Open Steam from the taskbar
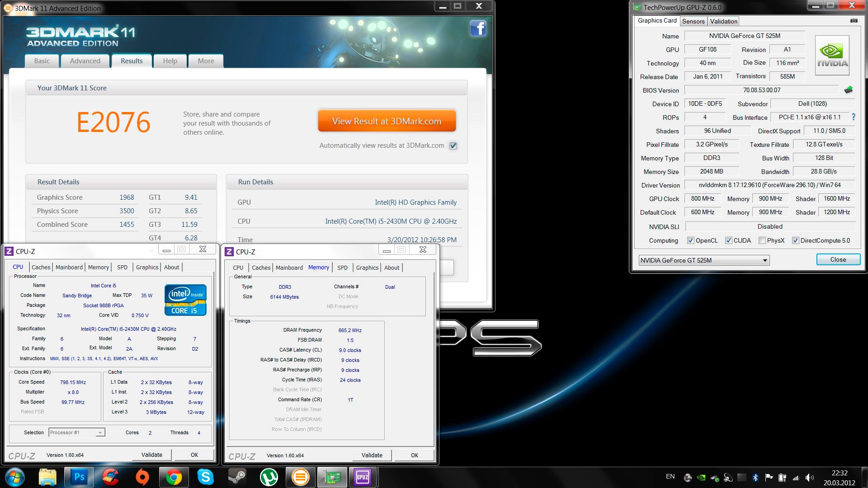The image size is (868, 488). coord(237,477)
